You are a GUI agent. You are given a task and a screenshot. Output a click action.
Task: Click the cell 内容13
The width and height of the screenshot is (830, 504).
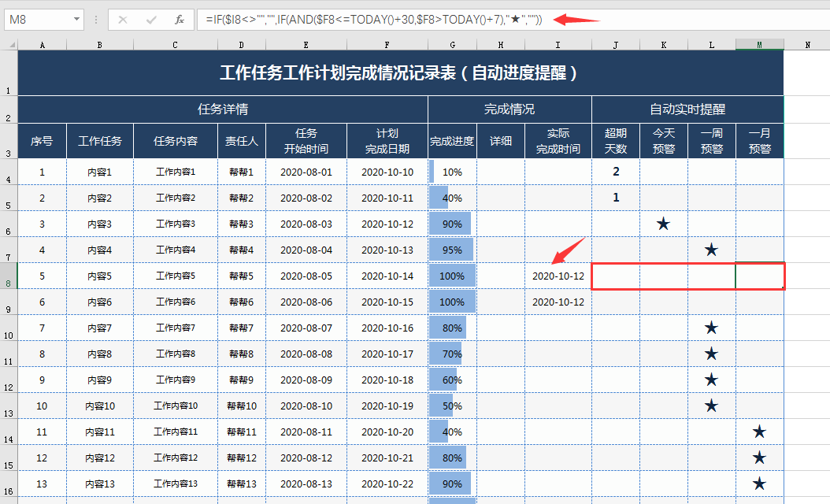pyautogui.click(x=99, y=484)
